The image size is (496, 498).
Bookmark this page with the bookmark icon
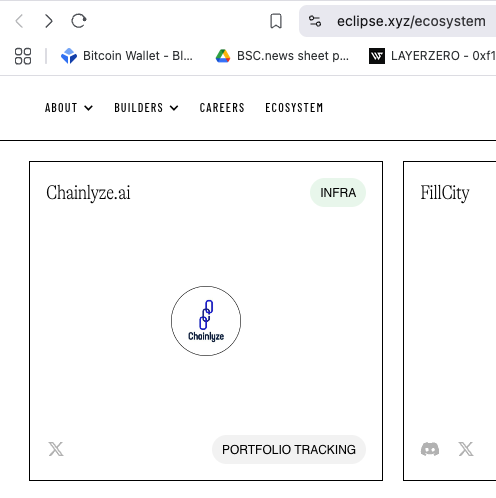pyautogui.click(x=276, y=21)
